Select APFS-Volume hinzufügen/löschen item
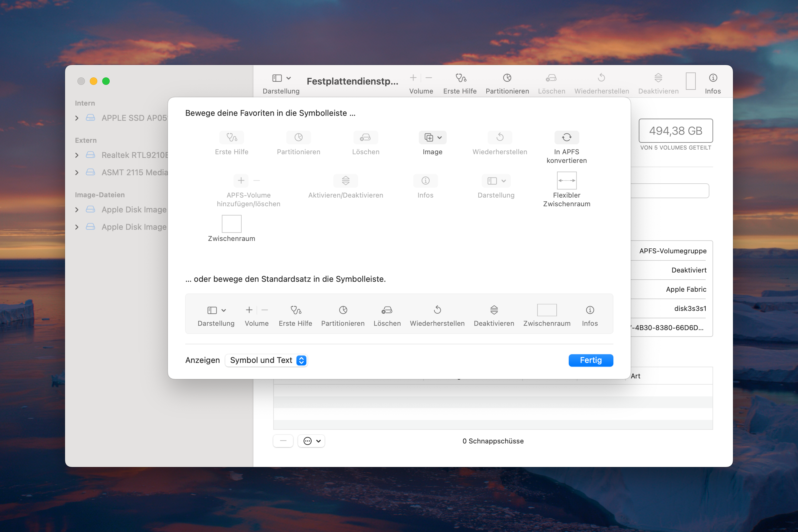Image resolution: width=798 pixels, height=532 pixels. coord(248,191)
